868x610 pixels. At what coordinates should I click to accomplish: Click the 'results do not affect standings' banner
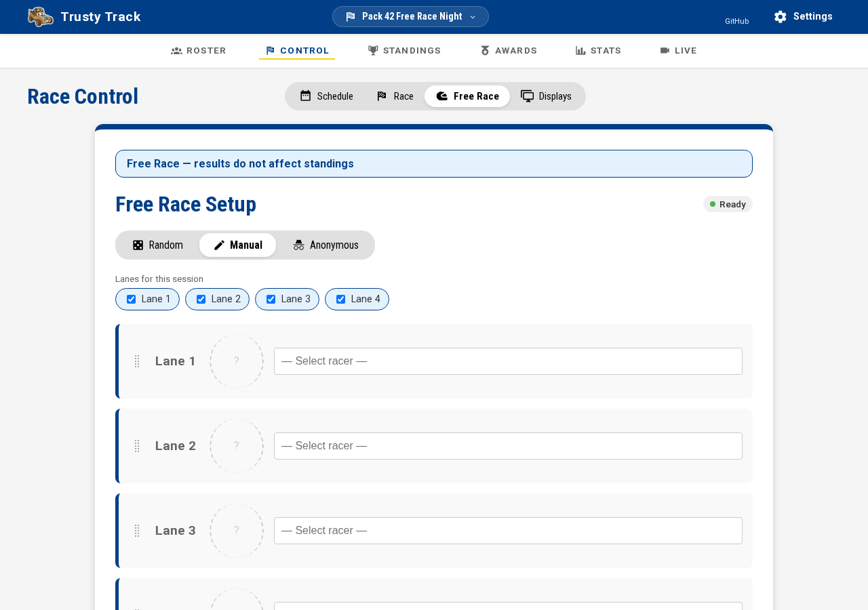pyautogui.click(x=434, y=164)
